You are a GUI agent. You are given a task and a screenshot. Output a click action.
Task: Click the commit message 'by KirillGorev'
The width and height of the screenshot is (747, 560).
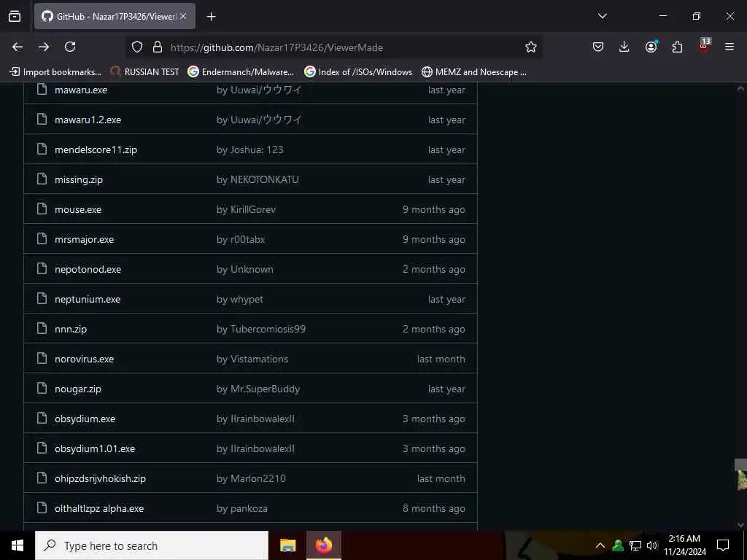click(x=246, y=209)
